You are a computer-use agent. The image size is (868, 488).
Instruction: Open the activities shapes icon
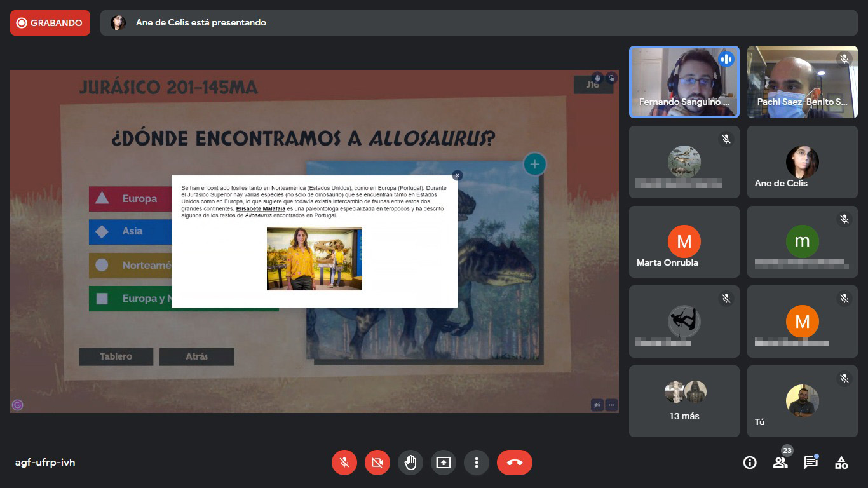pos(841,463)
